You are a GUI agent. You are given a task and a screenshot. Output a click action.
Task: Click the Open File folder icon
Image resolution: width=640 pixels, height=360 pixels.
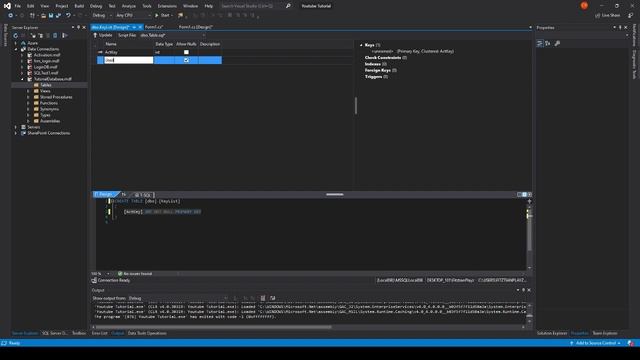[43, 15]
